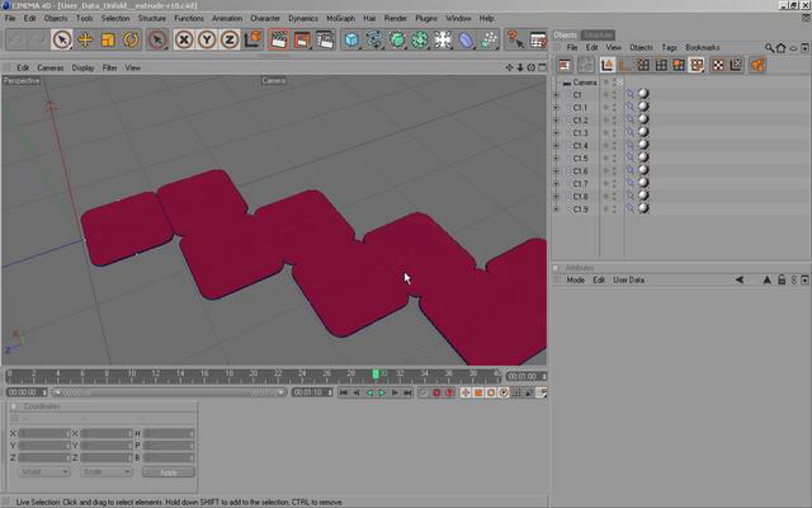Click the material tag sphere on C1.7
812x508 pixels.
643,184
